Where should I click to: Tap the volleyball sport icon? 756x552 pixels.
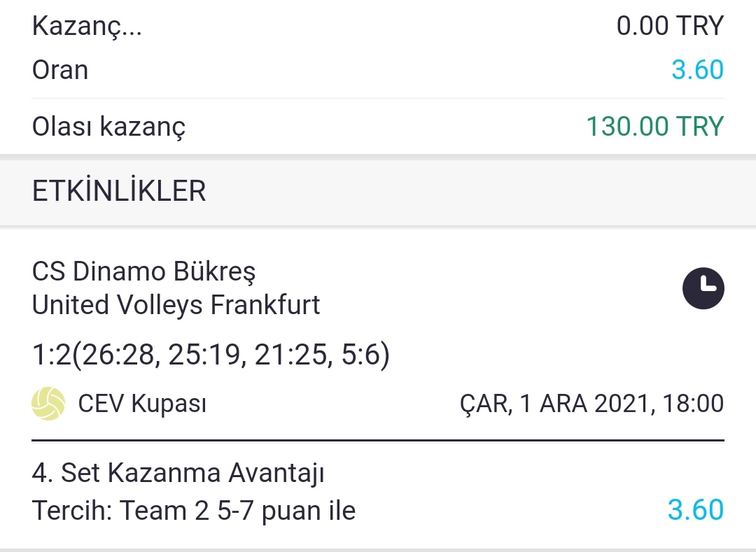[x=48, y=404]
